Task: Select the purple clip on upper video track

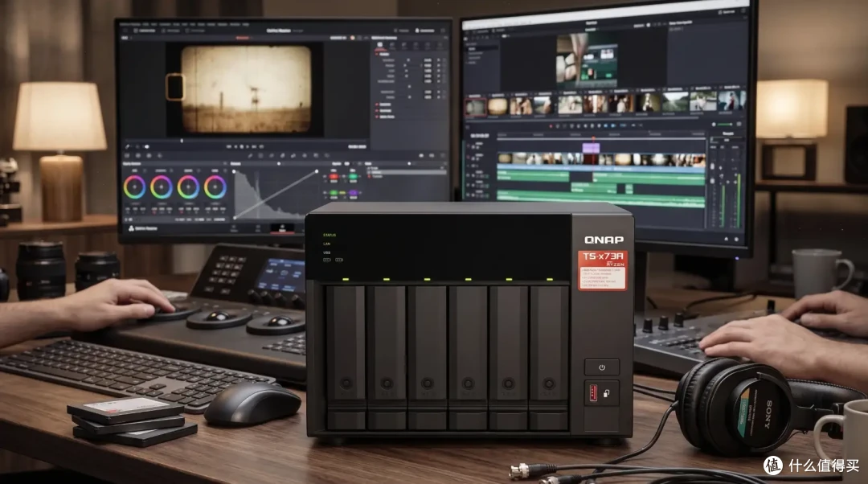Action: pos(591,148)
